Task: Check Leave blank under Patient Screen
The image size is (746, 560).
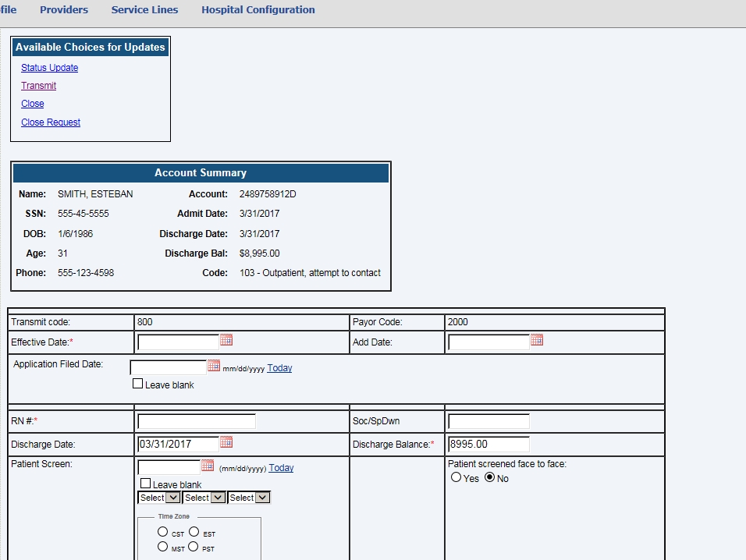Action: tap(145, 484)
